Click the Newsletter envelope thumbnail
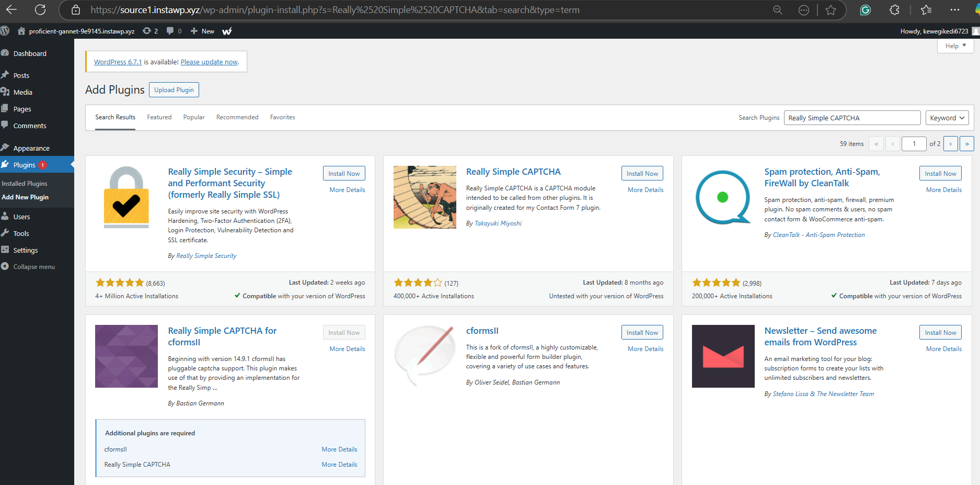Viewport: 980px width, 485px height. click(x=723, y=356)
